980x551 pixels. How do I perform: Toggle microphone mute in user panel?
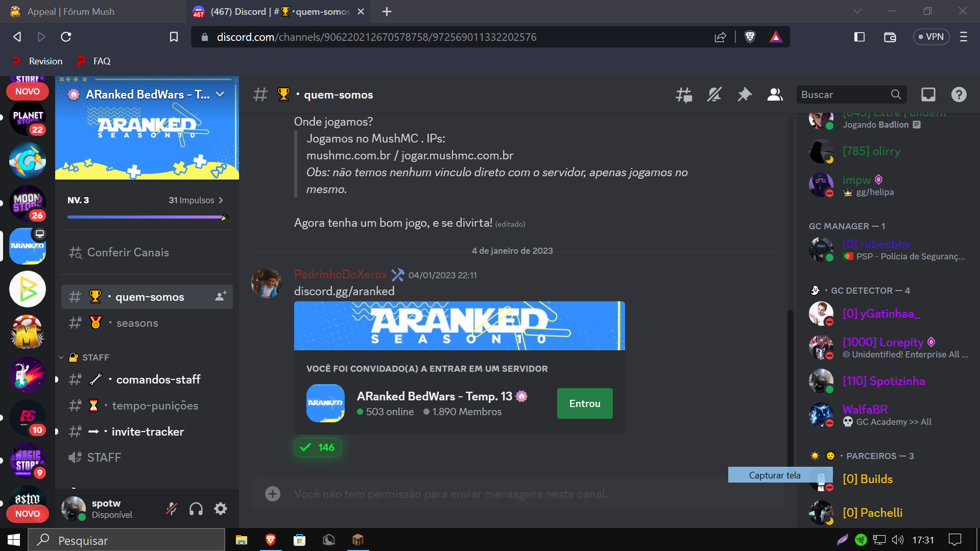point(172,509)
